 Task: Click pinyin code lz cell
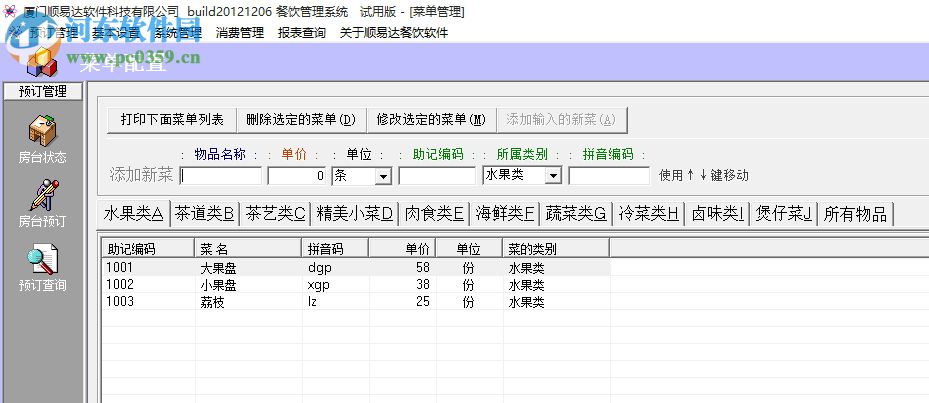tap(312, 302)
